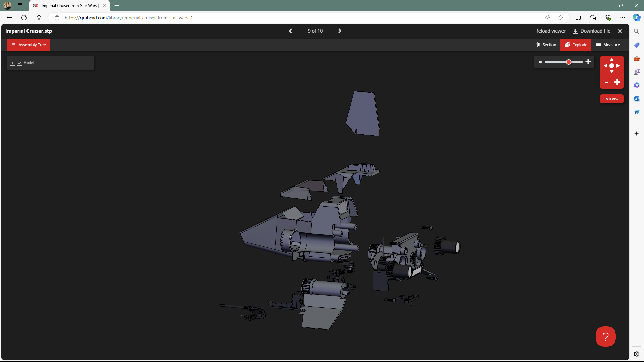Open sidebar search
644x362 pixels.
[636, 32]
